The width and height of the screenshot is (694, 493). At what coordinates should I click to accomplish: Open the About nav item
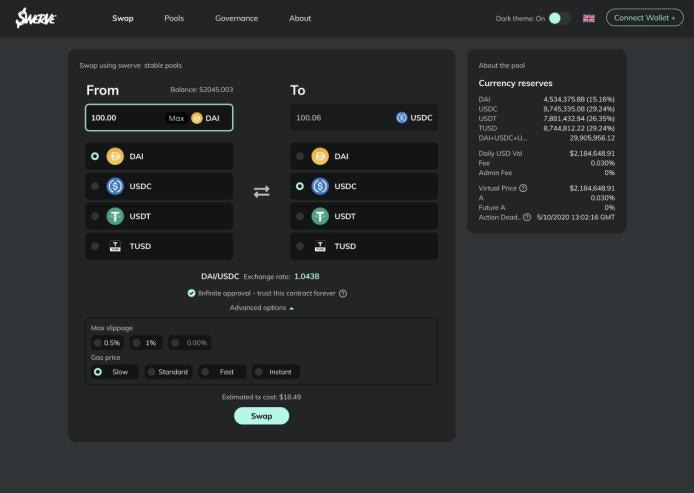coord(300,18)
